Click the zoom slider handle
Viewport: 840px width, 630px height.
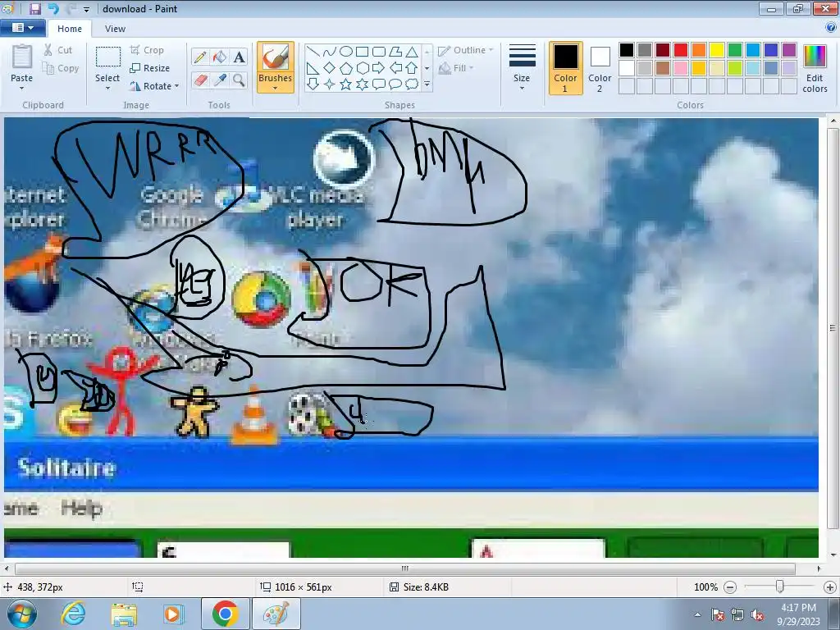point(779,587)
